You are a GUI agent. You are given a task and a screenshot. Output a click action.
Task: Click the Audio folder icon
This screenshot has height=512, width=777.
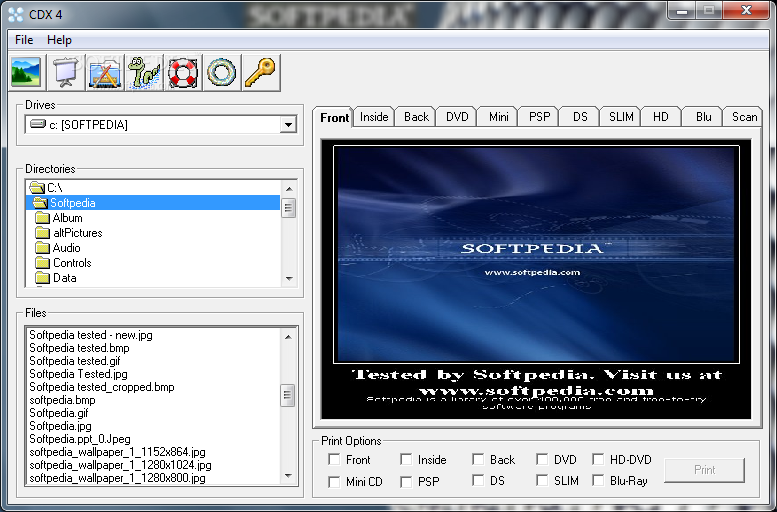[43, 247]
